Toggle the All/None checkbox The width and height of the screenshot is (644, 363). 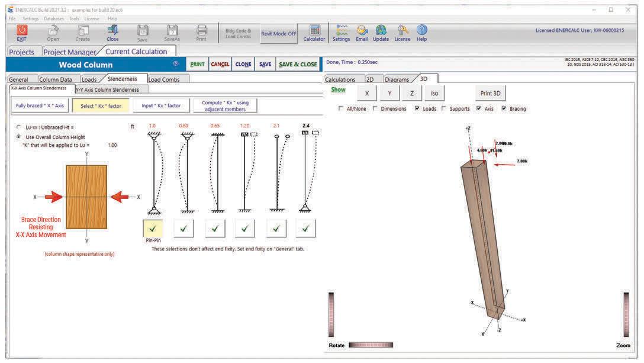coord(340,108)
